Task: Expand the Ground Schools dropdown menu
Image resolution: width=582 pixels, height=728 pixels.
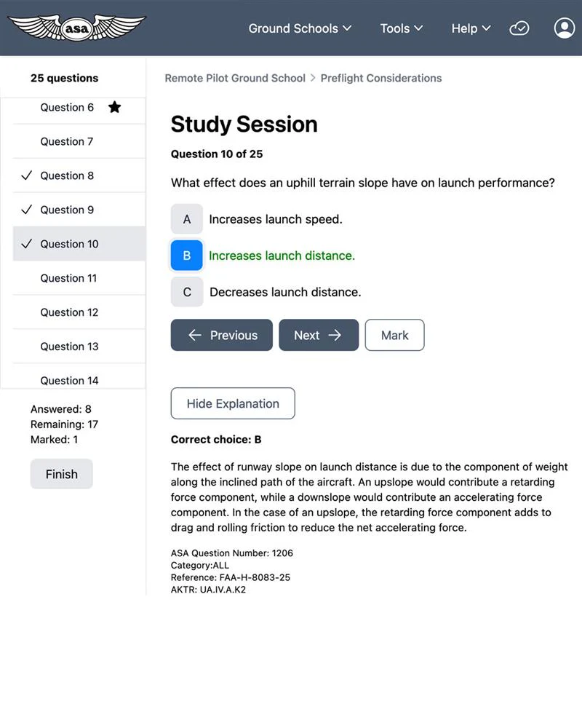Action: tap(300, 28)
